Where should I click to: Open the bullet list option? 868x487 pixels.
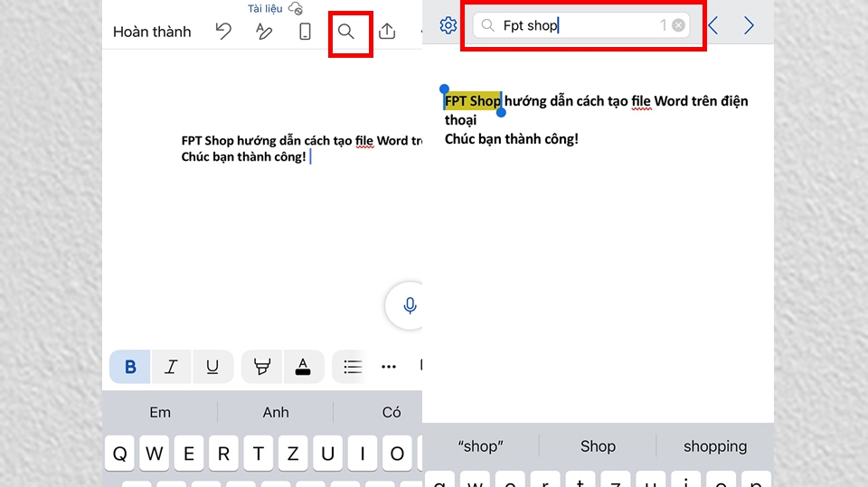pyautogui.click(x=353, y=366)
